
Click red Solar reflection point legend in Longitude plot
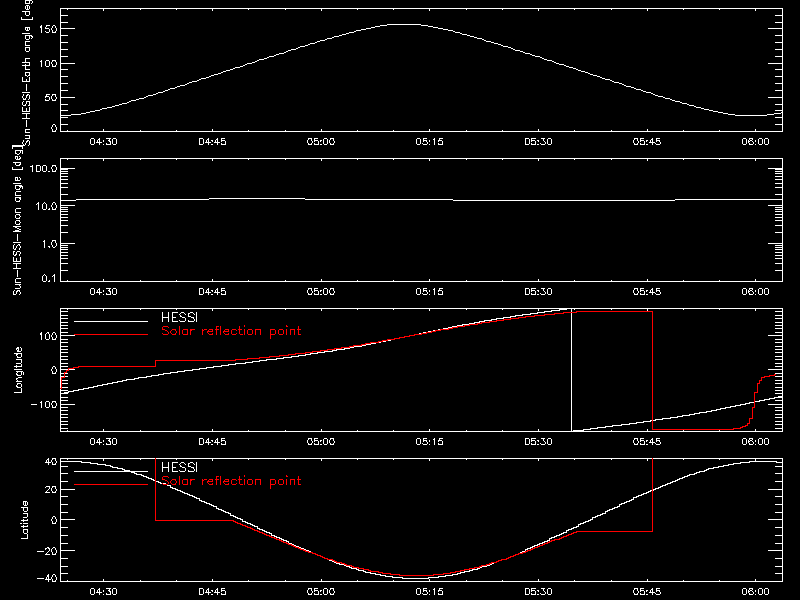coord(231,331)
